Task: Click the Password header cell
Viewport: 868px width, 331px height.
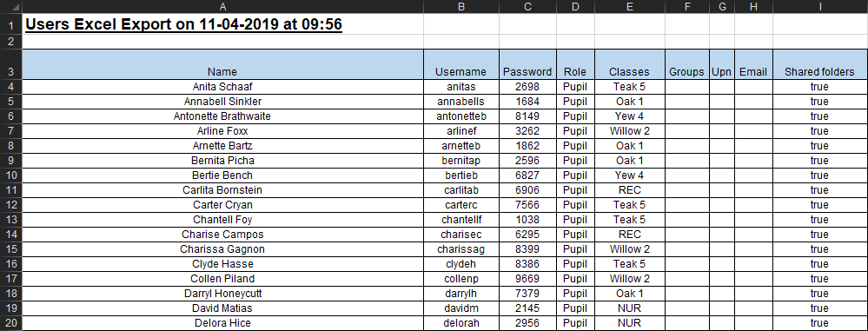Action: pos(527,64)
